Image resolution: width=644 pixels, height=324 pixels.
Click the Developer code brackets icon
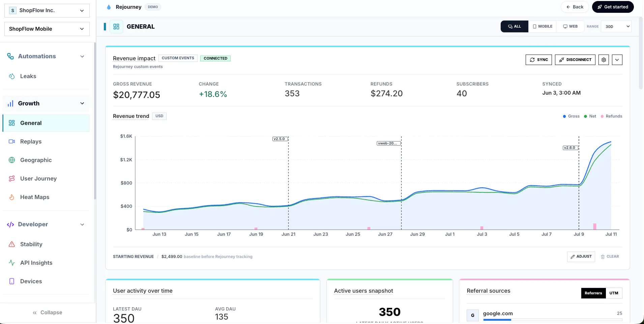[x=10, y=224]
